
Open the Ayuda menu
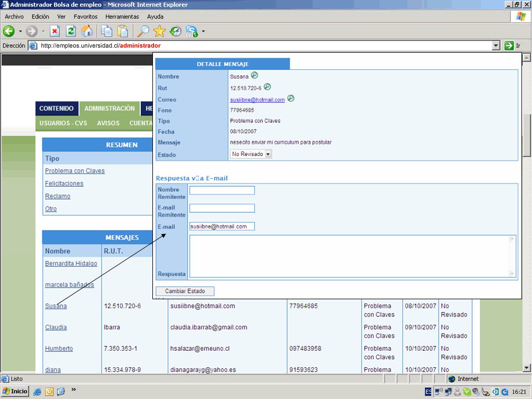155,17
